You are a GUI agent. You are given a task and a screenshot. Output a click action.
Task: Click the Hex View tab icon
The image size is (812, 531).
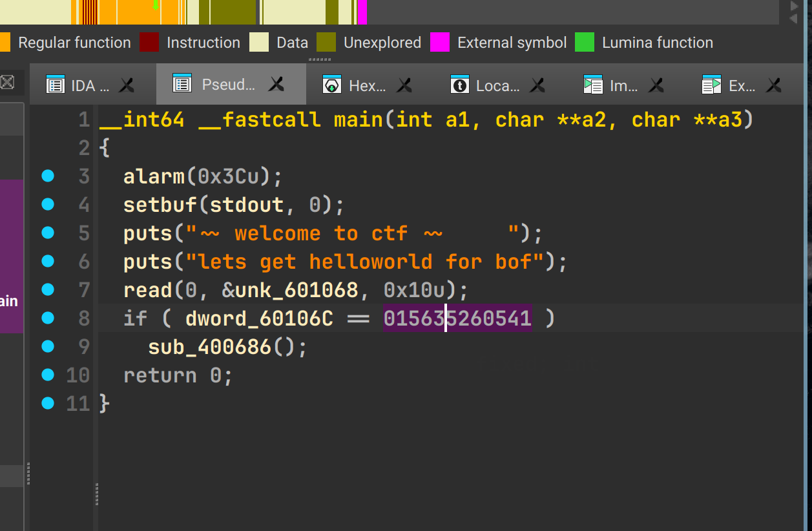(x=332, y=85)
